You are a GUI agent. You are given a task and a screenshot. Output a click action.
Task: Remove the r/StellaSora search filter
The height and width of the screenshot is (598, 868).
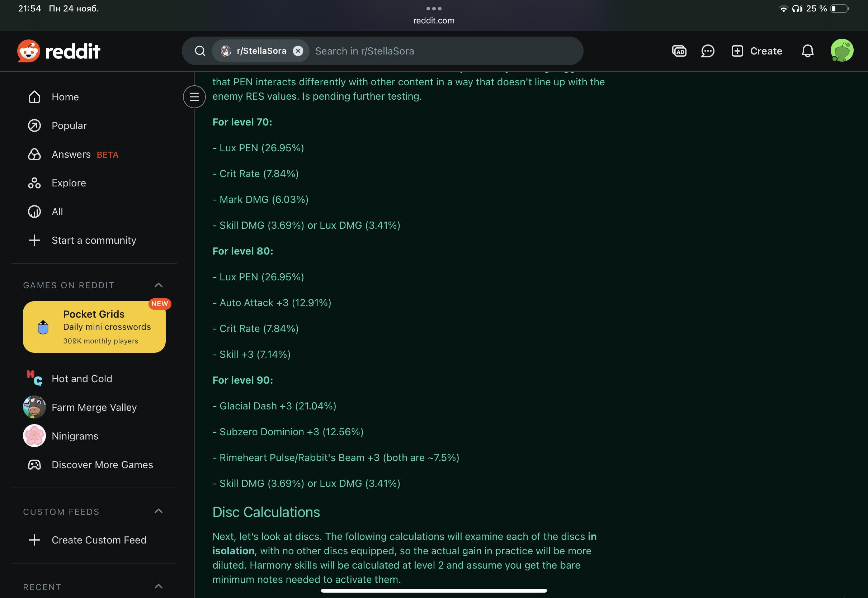(x=298, y=51)
